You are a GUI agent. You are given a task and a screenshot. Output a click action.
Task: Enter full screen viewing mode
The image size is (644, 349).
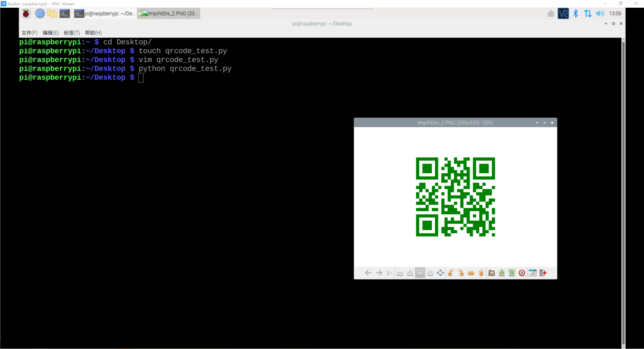pyautogui.click(x=440, y=273)
